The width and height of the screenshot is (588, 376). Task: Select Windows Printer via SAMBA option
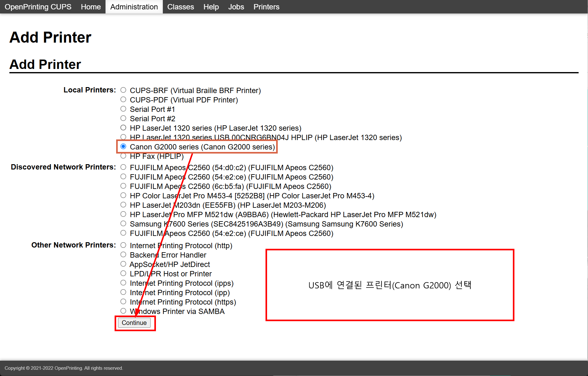[123, 311]
